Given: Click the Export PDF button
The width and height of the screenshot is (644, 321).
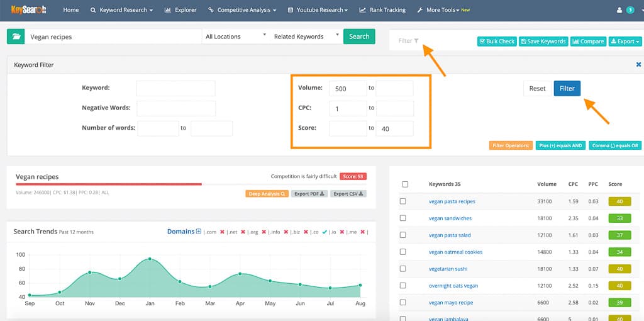Looking at the screenshot, I should pos(309,194).
